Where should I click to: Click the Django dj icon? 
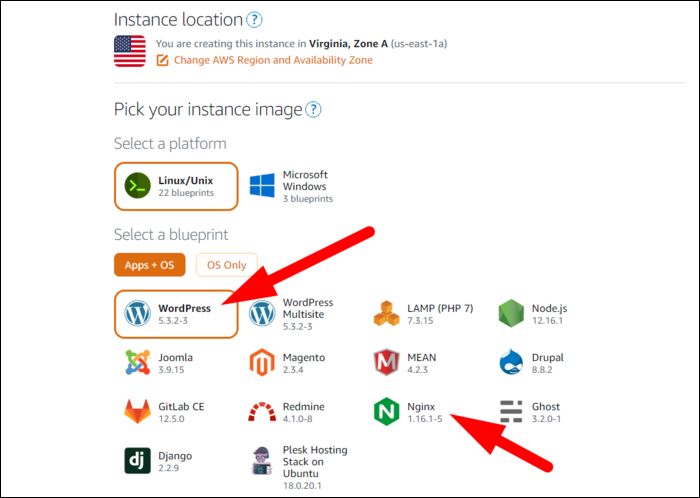click(138, 461)
